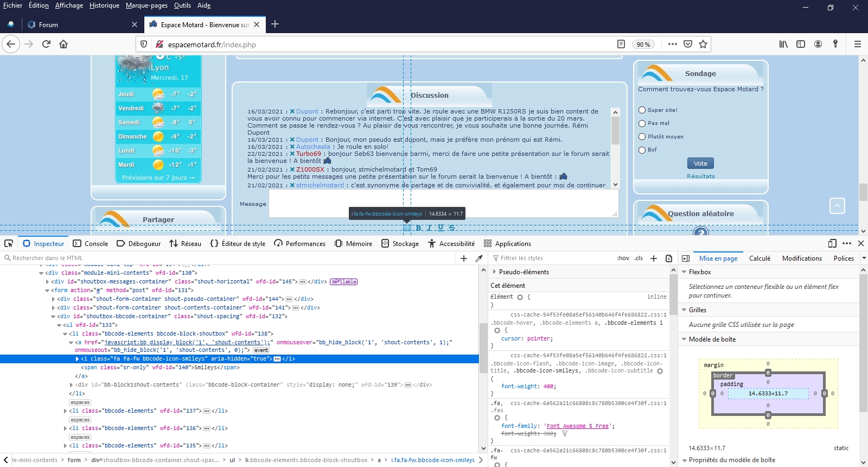Open the Calculé tab
This screenshot has width=868, height=467.
coord(759,258)
